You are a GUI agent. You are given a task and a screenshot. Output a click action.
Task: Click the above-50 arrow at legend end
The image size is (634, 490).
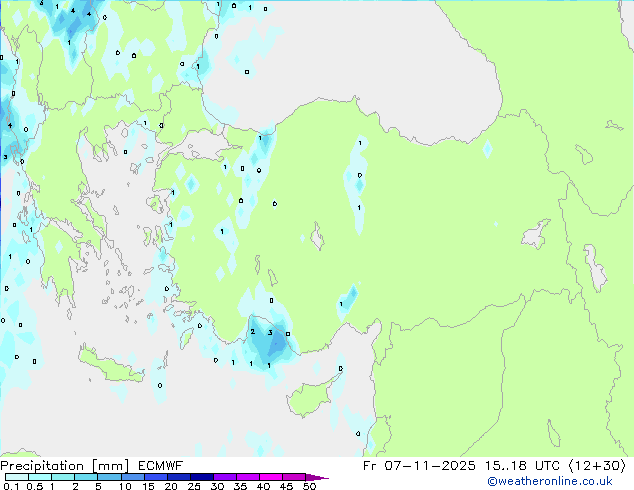[317, 477]
